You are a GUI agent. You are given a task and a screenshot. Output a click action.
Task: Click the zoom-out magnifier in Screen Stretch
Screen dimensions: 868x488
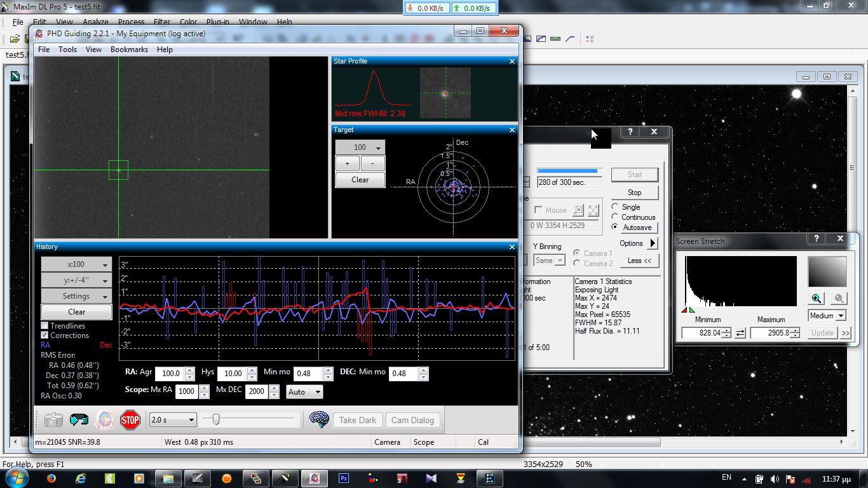coord(839,299)
